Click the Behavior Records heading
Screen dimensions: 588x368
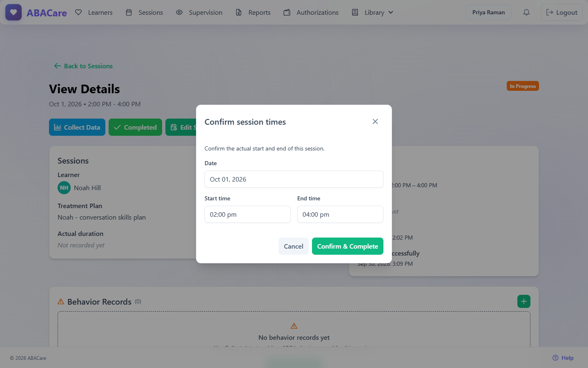(x=99, y=302)
